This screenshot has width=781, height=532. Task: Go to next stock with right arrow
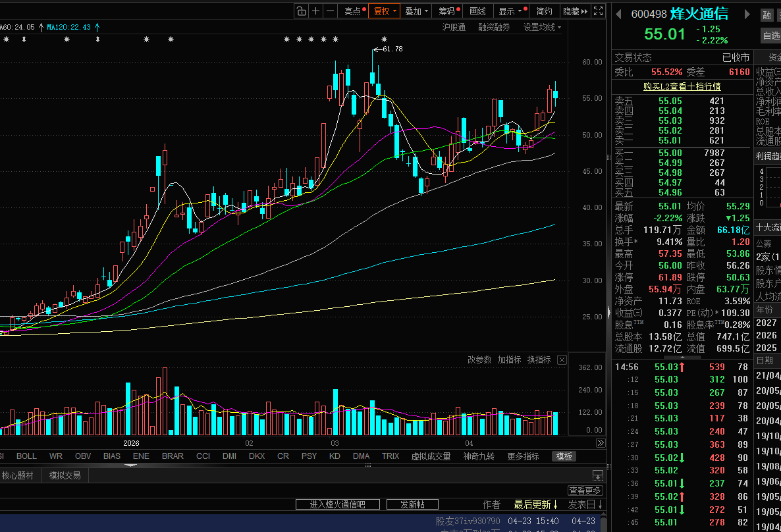tap(747, 14)
